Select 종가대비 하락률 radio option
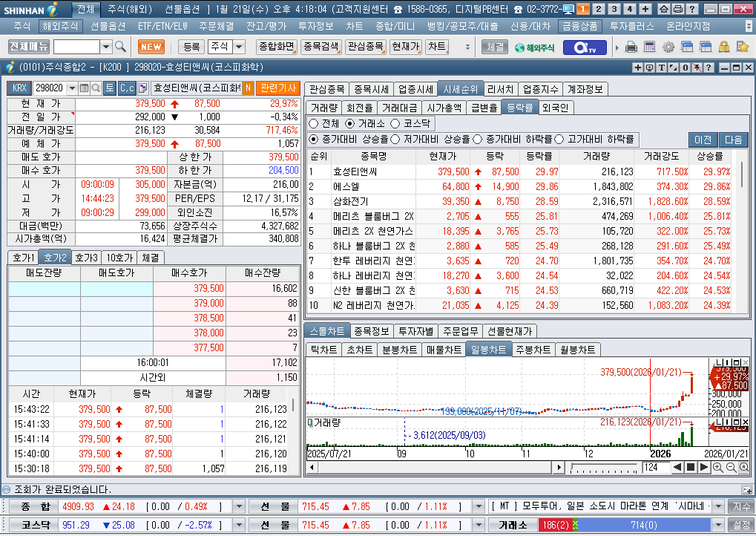This screenshot has height=536, width=756. pos(477,140)
